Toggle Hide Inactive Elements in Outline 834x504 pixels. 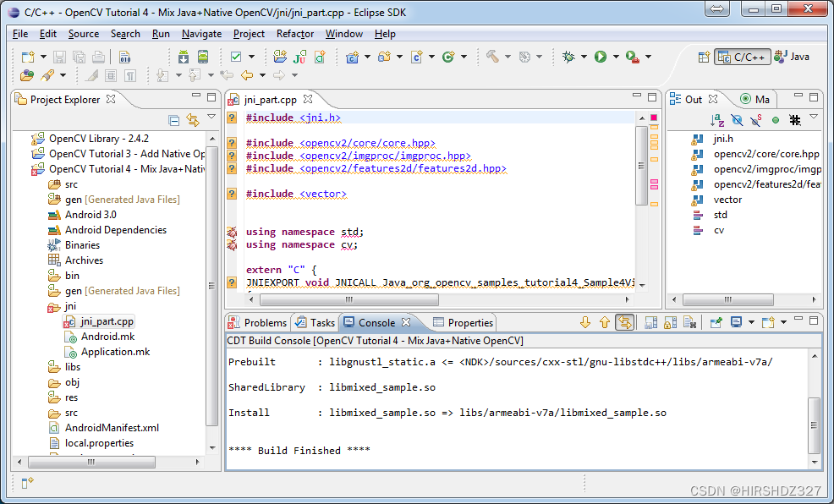795,121
